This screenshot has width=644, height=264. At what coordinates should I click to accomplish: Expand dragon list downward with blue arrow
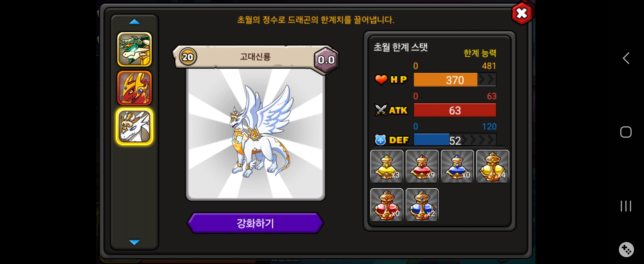[x=134, y=242]
